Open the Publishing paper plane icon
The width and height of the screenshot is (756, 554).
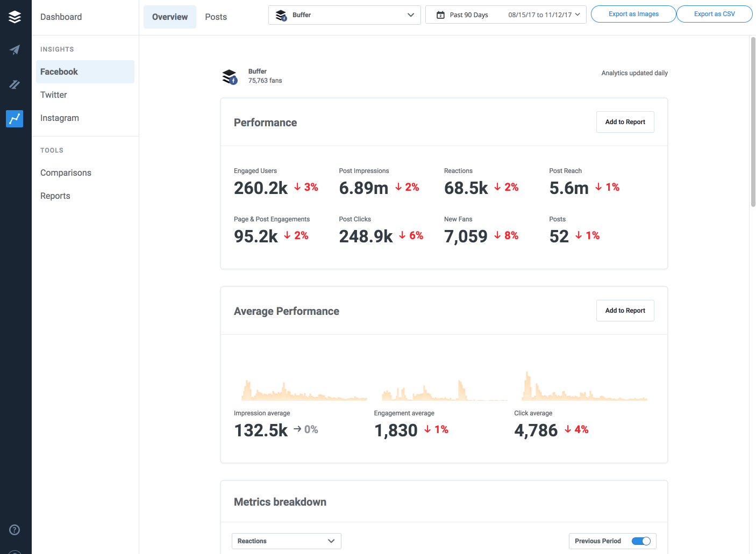tap(15, 49)
